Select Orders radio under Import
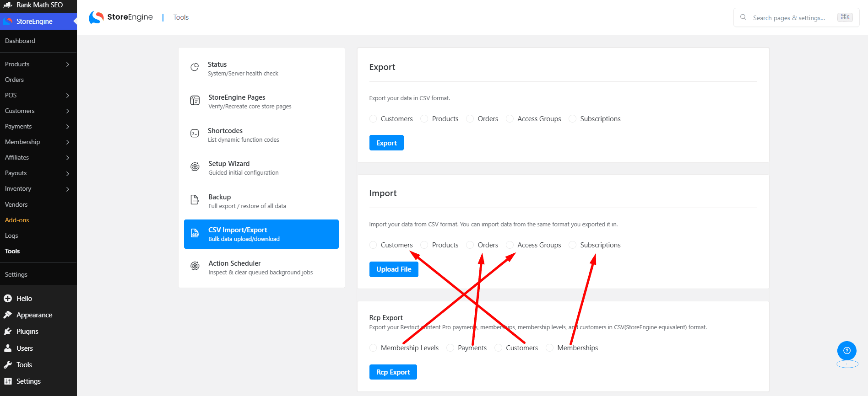Image resolution: width=868 pixels, height=396 pixels. pyautogui.click(x=470, y=245)
